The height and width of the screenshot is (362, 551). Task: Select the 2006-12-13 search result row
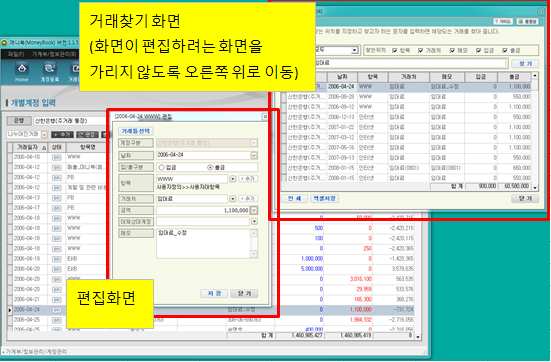(x=406, y=117)
